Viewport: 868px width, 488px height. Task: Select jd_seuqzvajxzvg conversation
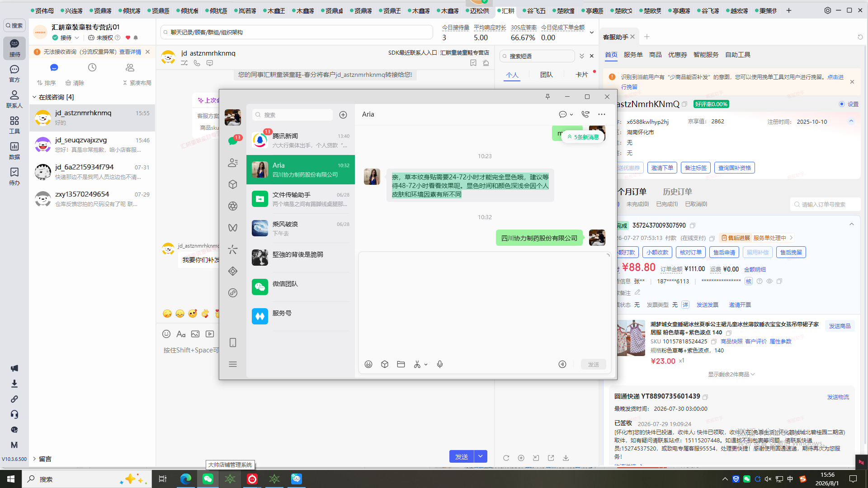click(92, 145)
